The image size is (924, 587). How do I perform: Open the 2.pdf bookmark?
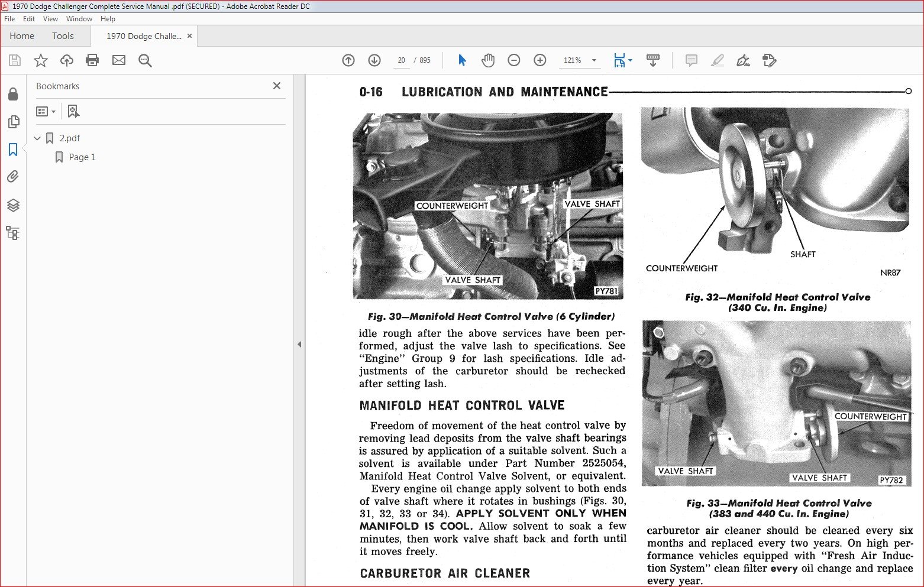tap(69, 138)
